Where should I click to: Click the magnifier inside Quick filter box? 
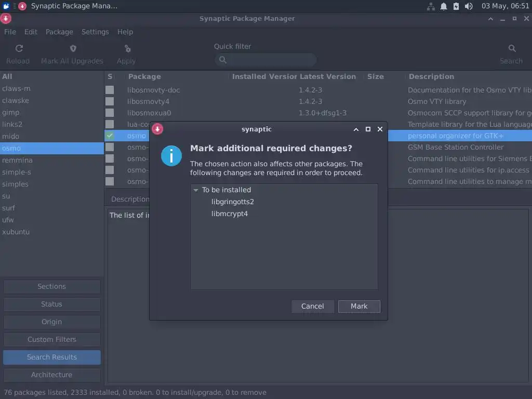pos(223,60)
